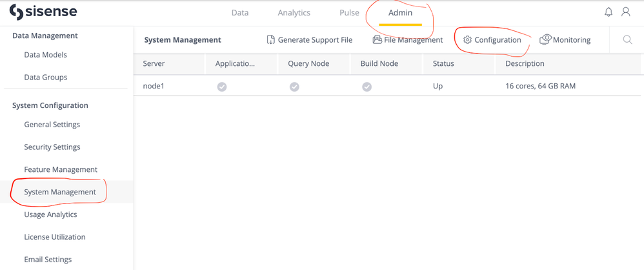Click the Configuration gear icon
Viewport: 644px width, 270px height.
point(467,40)
